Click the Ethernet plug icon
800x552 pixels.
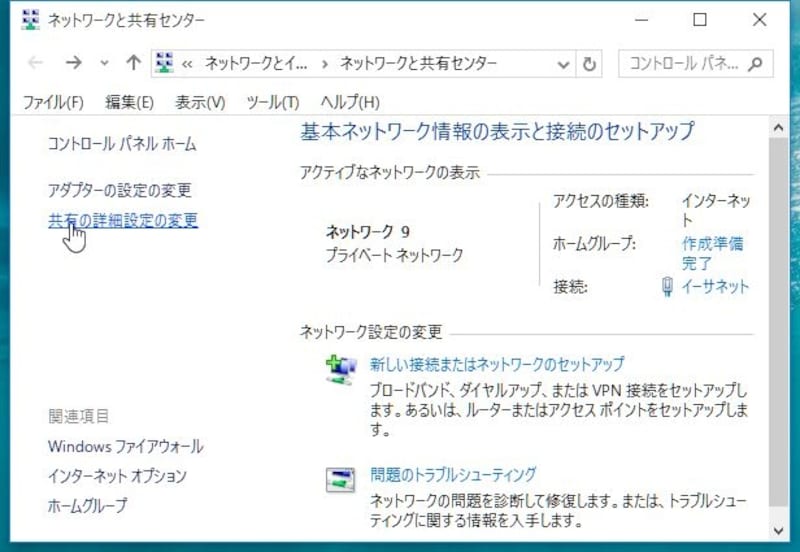coord(667,287)
